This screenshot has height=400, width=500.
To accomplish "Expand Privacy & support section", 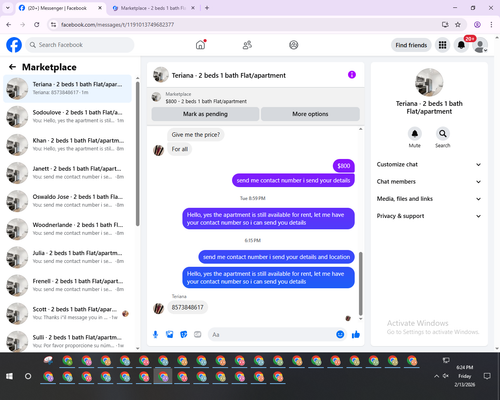I will (429, 216).
